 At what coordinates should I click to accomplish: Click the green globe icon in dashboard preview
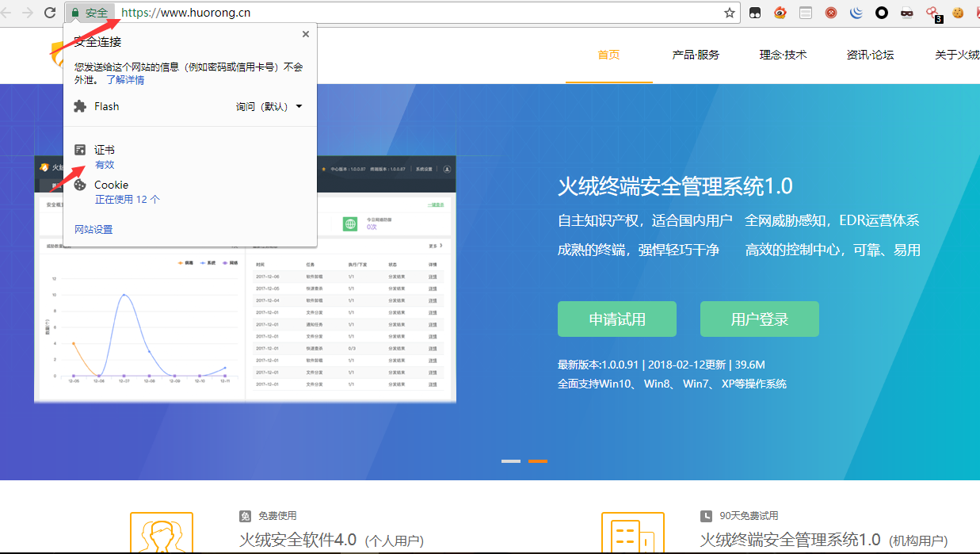coord(350,224)
